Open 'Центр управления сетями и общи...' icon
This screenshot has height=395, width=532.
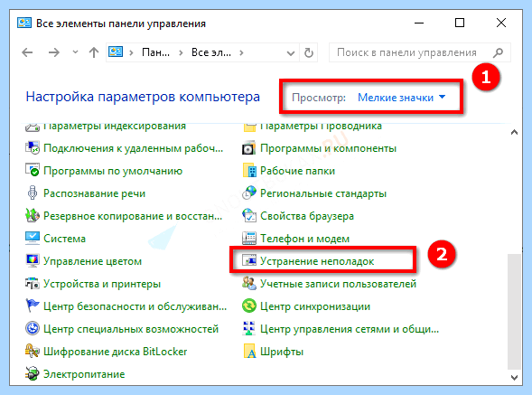249,328
